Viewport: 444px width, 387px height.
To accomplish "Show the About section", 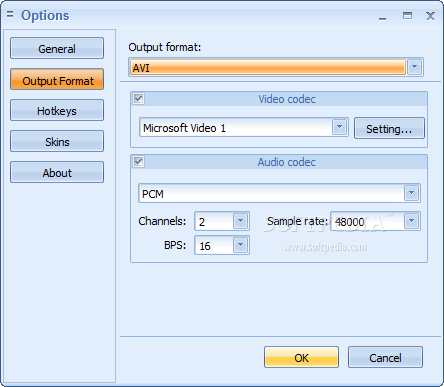I will (x=57, y=172).
